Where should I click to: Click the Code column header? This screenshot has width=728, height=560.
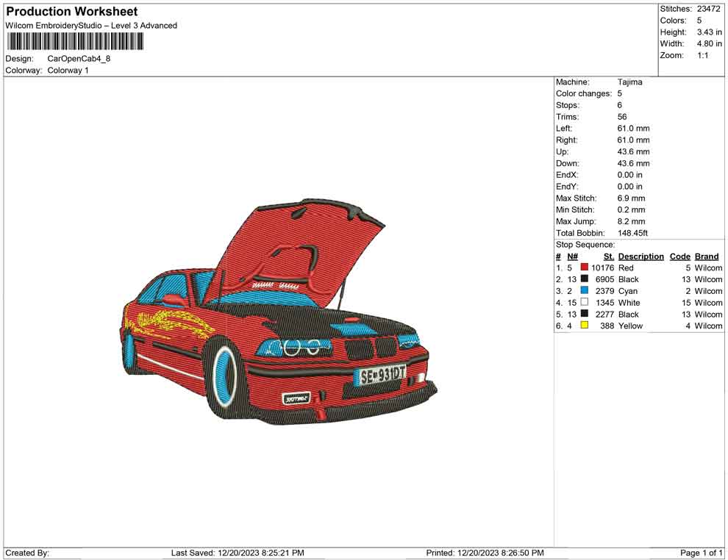point(680,256)
